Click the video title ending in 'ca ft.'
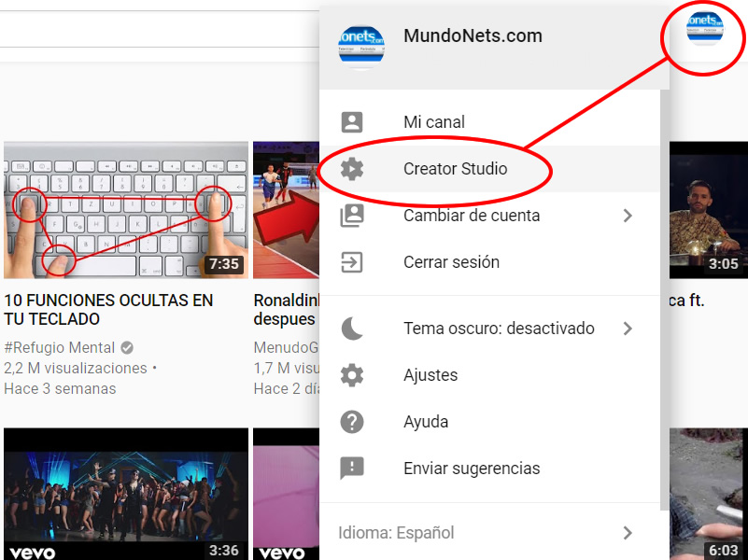This screenshot has height=560, width=748. click(687, 301)
